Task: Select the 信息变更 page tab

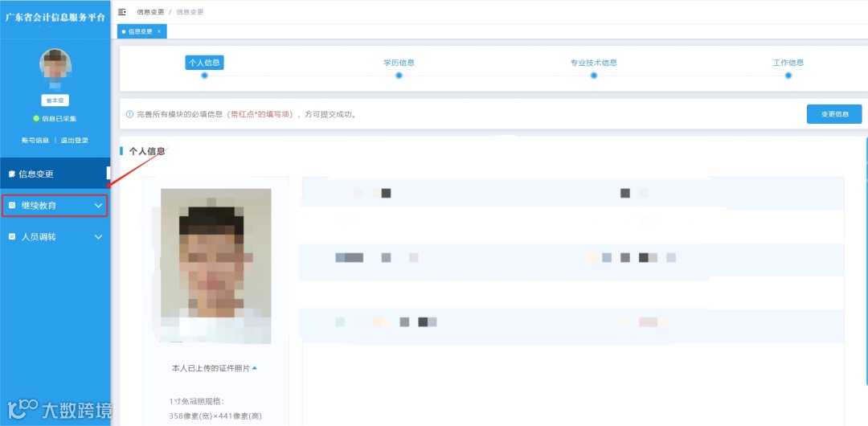Action: (x=141, y=31)
